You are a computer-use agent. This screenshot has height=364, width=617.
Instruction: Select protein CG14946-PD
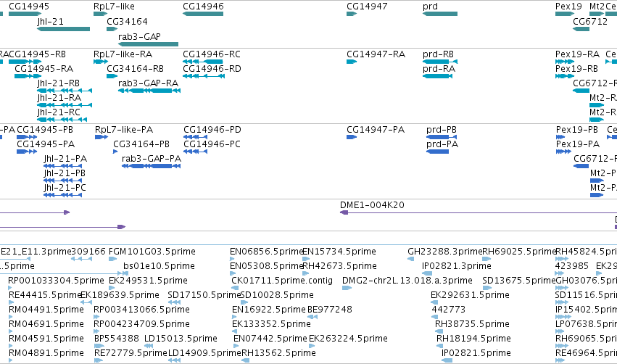pos(195,137)
